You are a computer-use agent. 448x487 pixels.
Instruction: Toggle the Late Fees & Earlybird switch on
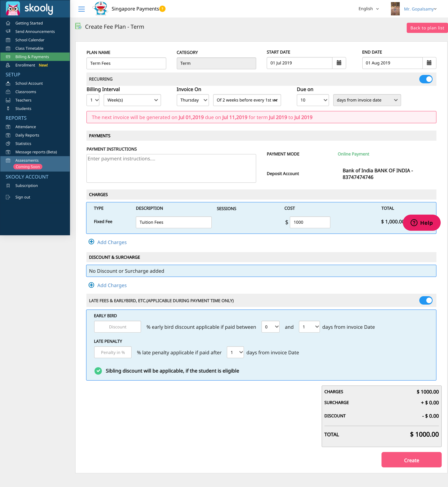[x=426, y=301]
